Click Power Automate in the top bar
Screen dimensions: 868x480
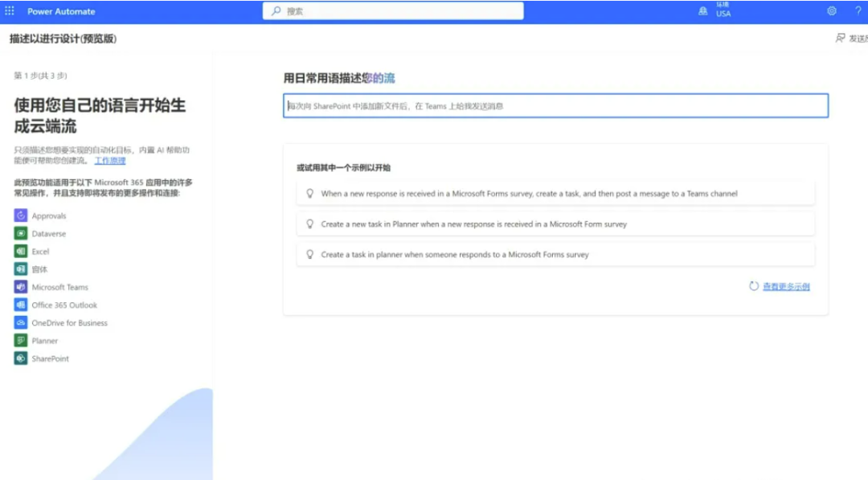tap(61, 10)
